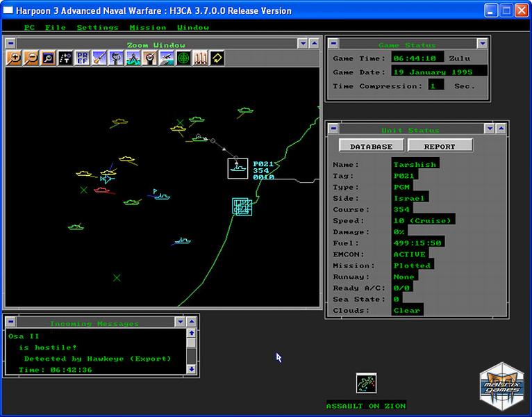Viewport: 532px width, 417px height.
Task: Collapse the Zoom Window with minus box
Action: click(x=10, y=43)
